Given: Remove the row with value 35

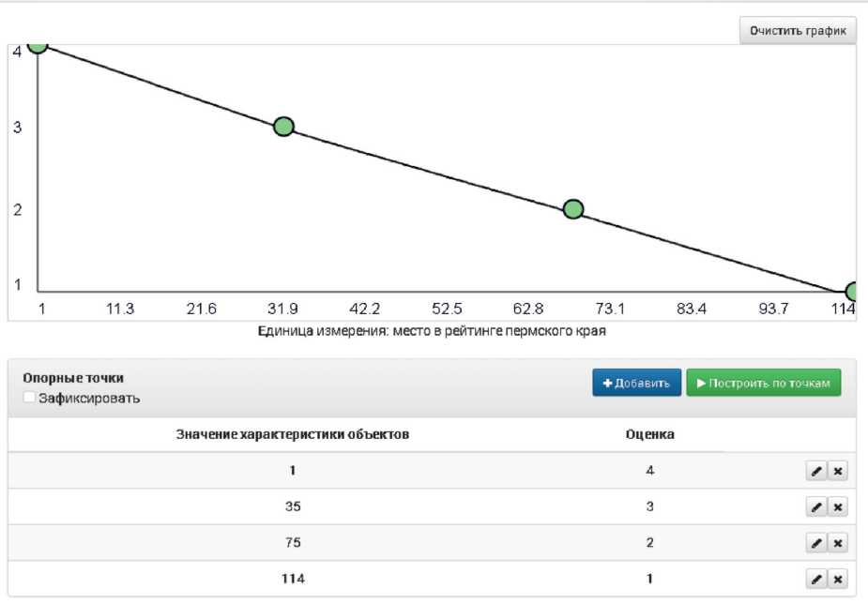Looking at the screenshot, I should coord(838,507).
